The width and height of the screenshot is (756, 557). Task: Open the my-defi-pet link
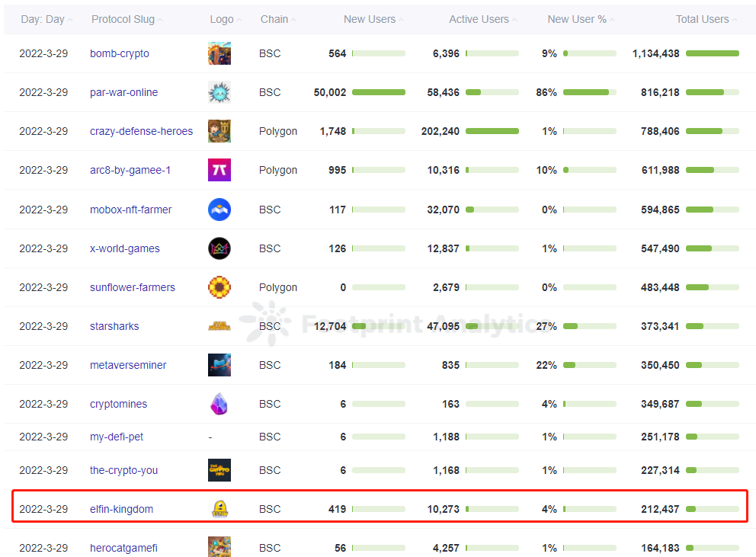[x=117, y=437]
